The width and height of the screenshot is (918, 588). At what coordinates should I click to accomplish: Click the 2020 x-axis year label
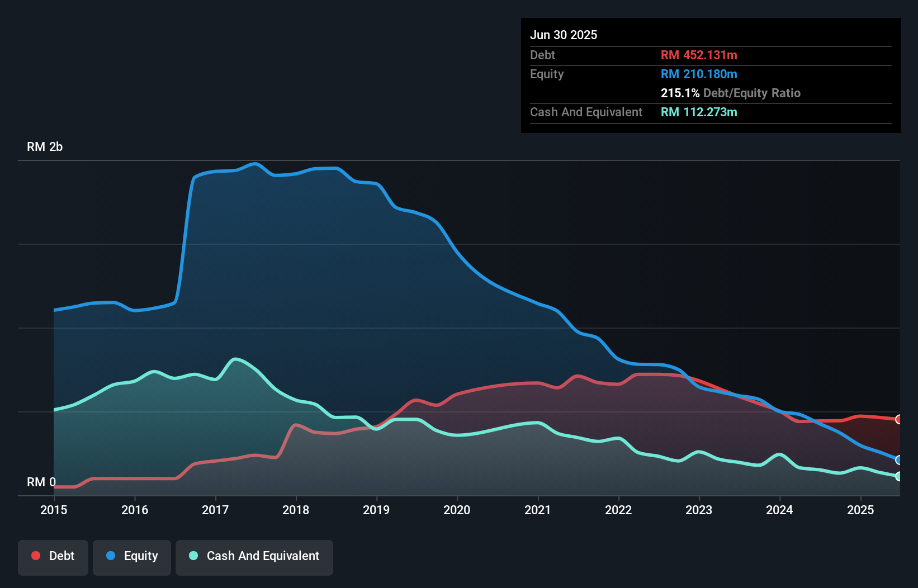coord(457,510)
